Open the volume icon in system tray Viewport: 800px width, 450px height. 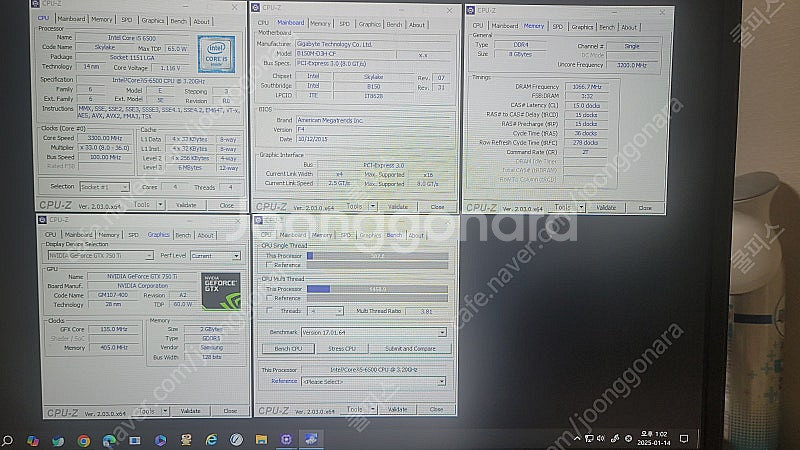pos(601,438)
